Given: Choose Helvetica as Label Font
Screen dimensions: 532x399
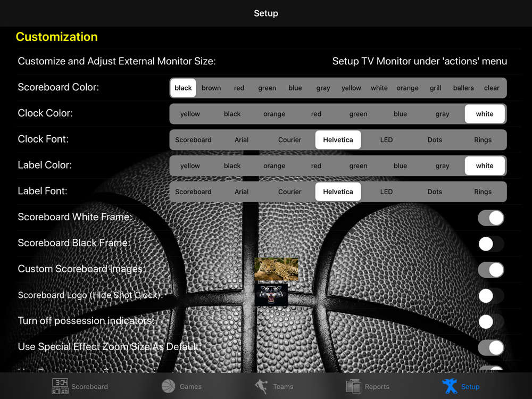Looking at the screenshot, I should pos(338,192).
